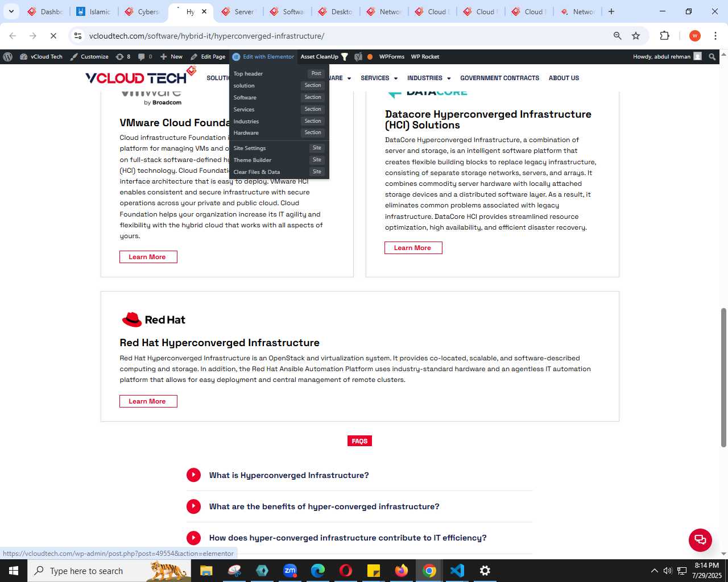728x582 pixels.
Task: Choose Clear Files & Data option
Action: (x=279, y=172)
